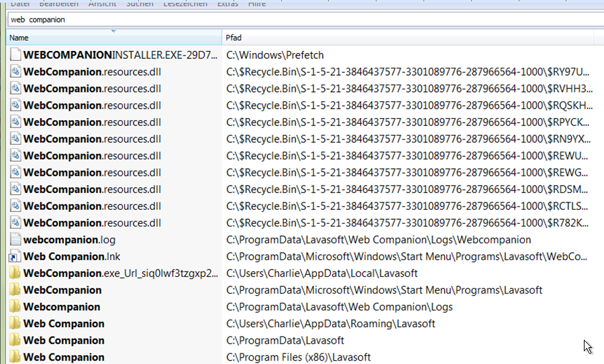Image resolution: width=604 pixels, height=364 pixels.
Task: Open the Hilfe menu
Action: [x=257, y=3]
